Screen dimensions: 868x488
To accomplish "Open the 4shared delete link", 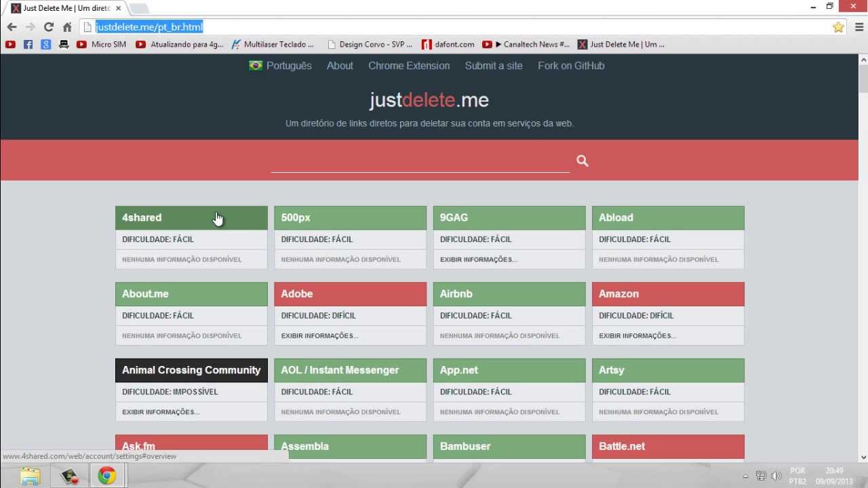I will click(x=191, y=218).
